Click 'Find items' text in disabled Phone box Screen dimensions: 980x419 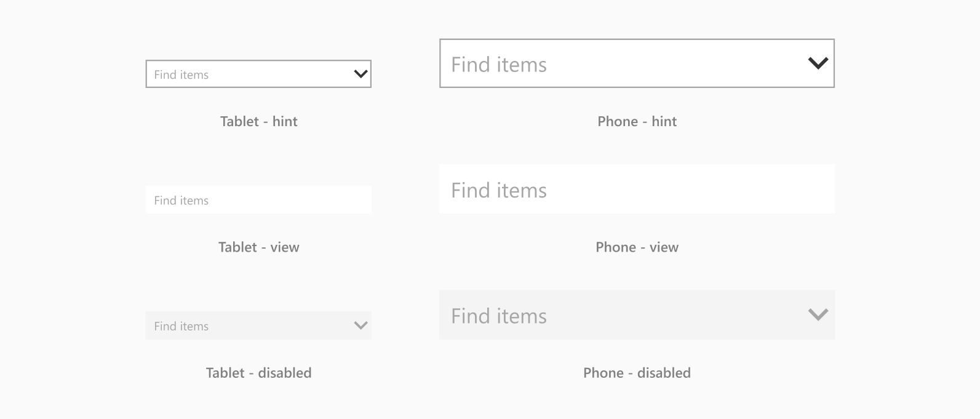[x=499, y=316]
